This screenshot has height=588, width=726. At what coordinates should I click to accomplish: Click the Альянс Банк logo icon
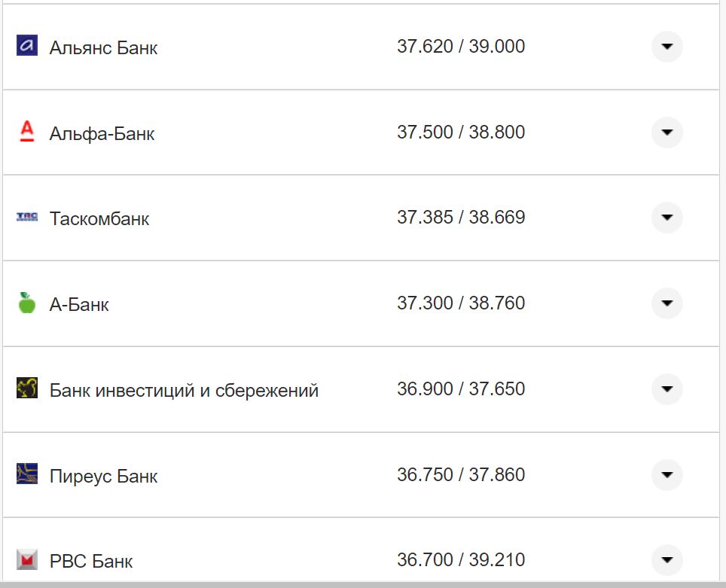[x=27, y=46]
